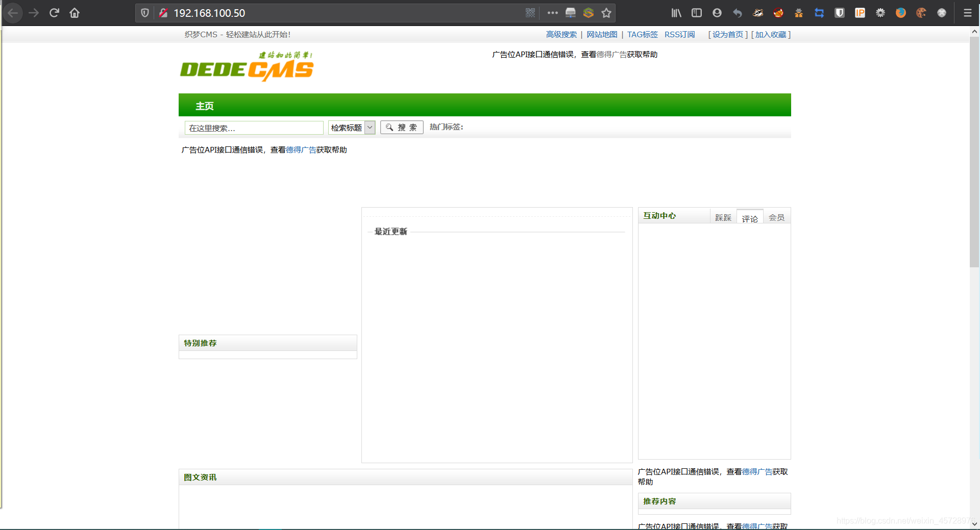Viewport: 980px width, 530px height.
Task: Click the 最近更新 section heading
Action: point(391,232)
